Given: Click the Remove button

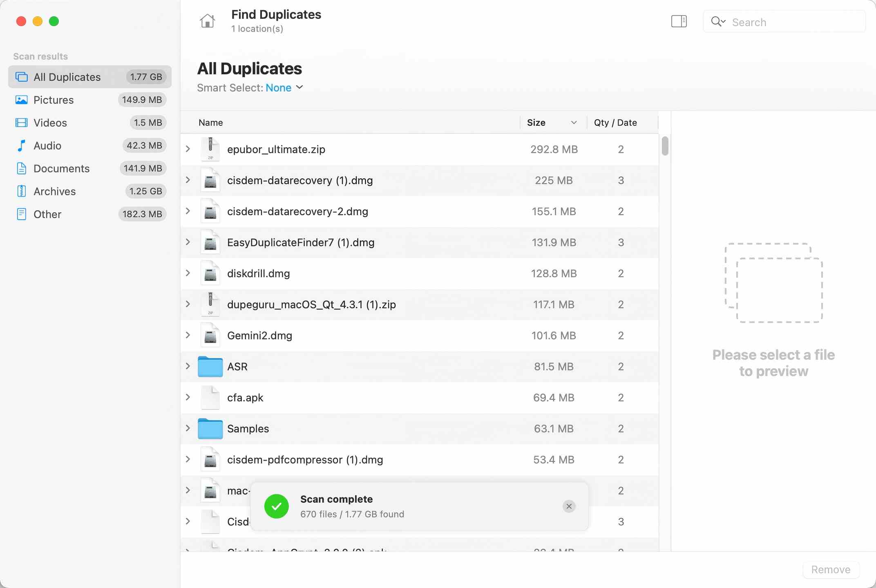Looking at the screenshot, I should [x=831, y=570].
